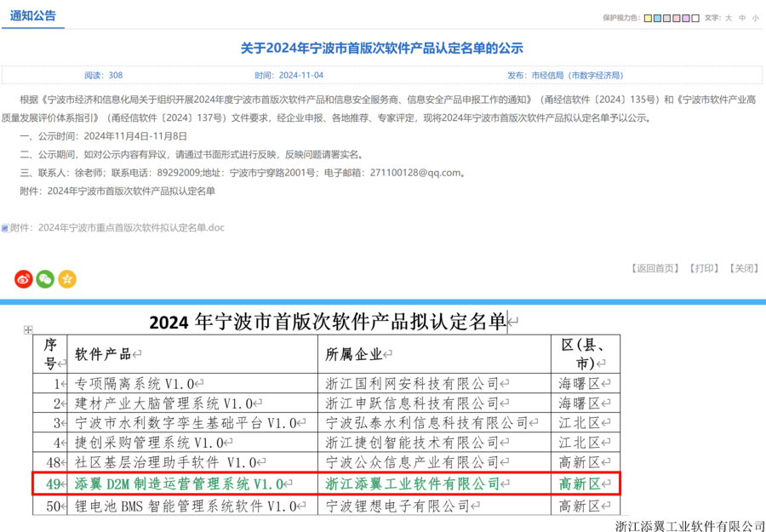Click the yellow star share icon
766x532 pixels.
66,278
